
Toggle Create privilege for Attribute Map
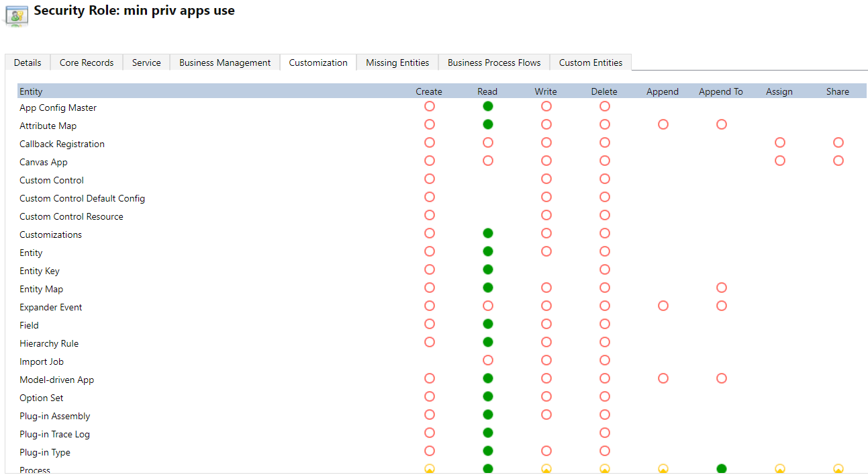(x=430, y=124)
